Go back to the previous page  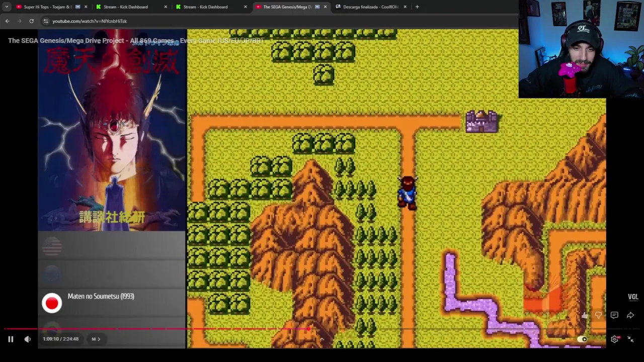point(7,21)
